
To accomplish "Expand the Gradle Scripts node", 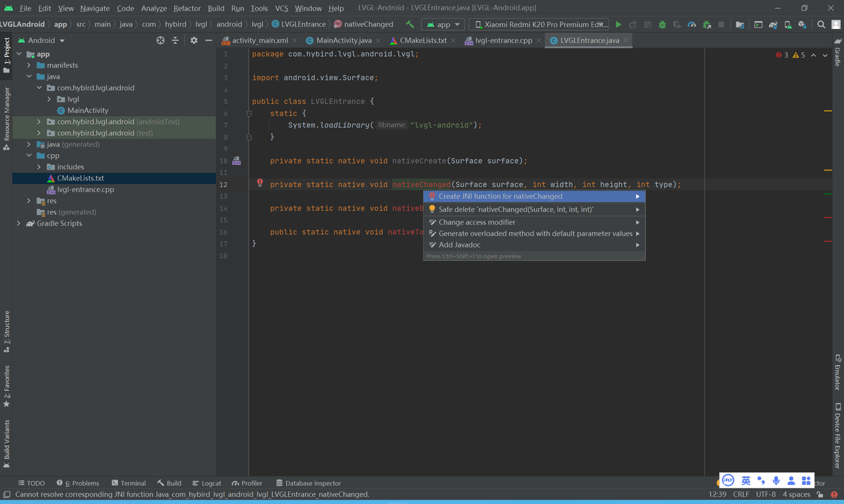I will coord(18,223).
